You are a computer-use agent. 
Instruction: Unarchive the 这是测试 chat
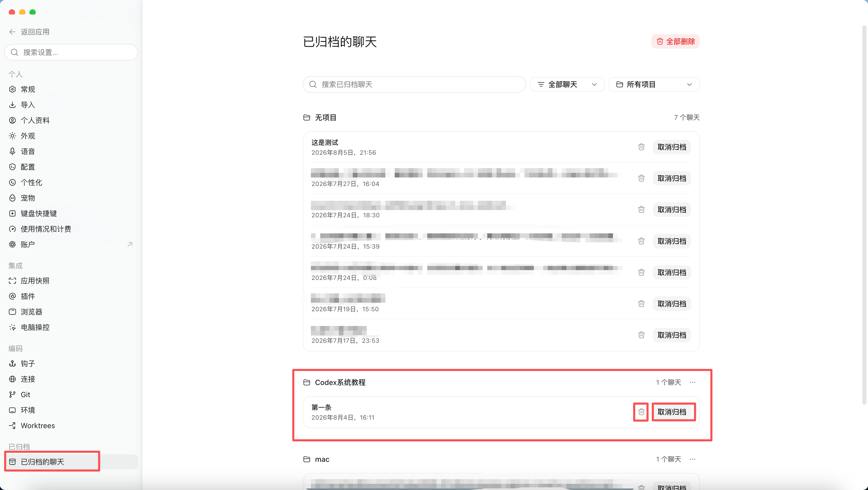tap(672, 147)
